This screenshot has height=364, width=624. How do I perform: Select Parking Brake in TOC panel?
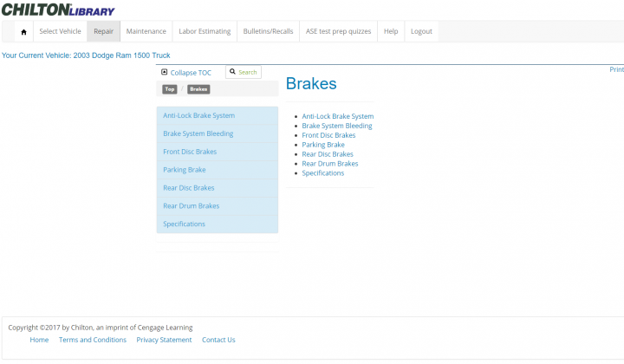tap(218, 170)
